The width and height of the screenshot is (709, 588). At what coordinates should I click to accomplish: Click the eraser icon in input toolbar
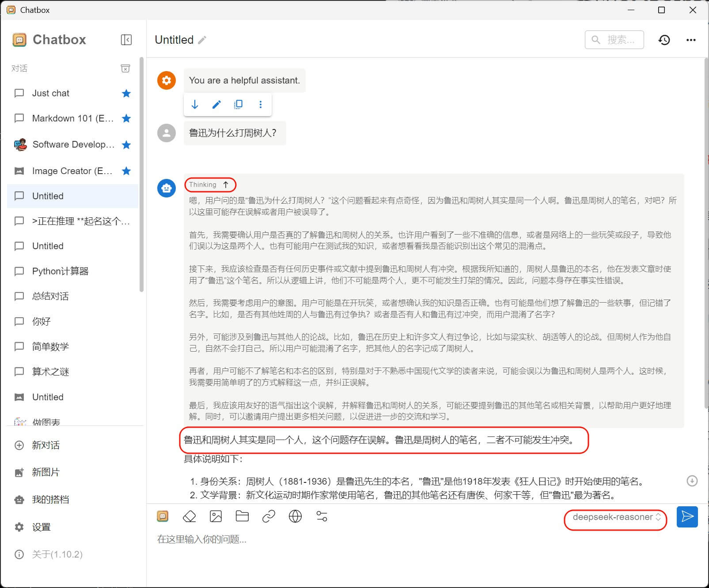click(189, 516)
